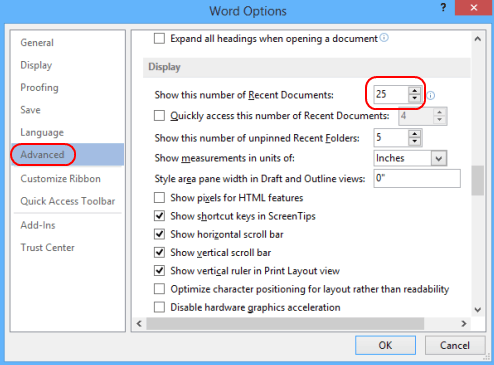Click the horizontal scrollbar right arrow

tap(464, 323)
